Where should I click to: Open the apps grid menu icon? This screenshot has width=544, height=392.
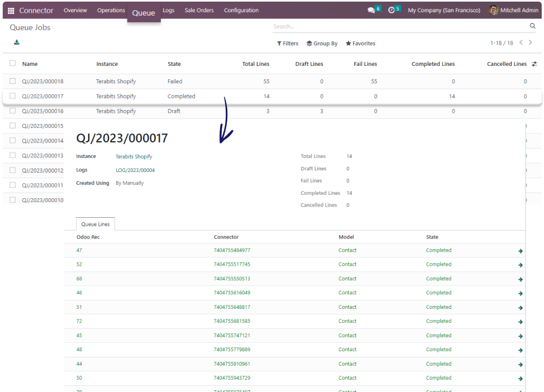click(11, 11)
